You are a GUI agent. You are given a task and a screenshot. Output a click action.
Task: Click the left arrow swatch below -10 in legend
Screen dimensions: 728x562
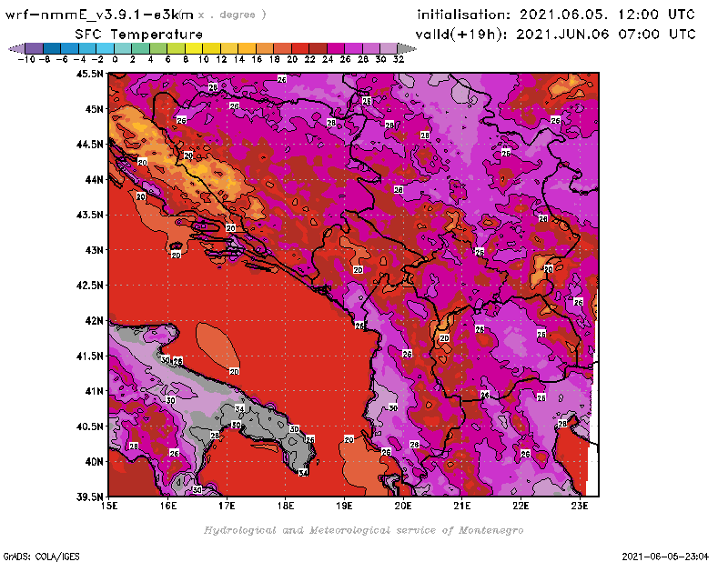[17, 48]
